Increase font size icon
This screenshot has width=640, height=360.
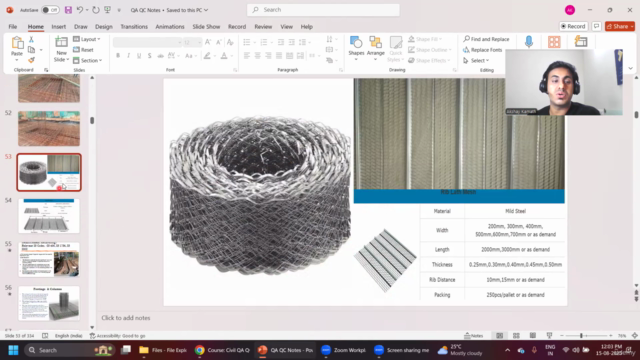(x=208, y=42)
